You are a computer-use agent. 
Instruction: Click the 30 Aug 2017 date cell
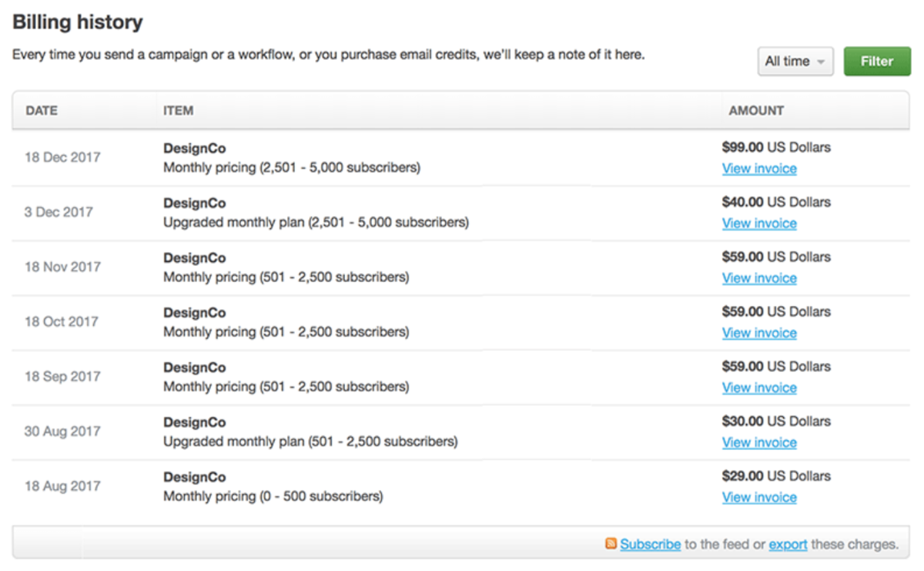tap(62, 432)
